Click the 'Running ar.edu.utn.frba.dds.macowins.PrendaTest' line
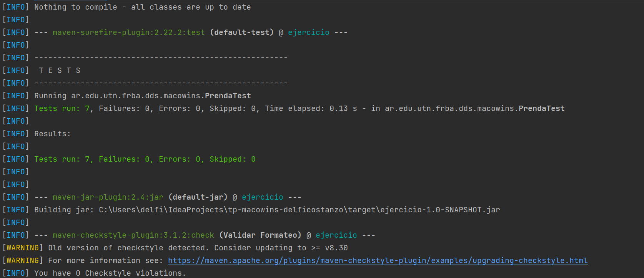Viewport: 644px width, 278px height. coord(143,96)
